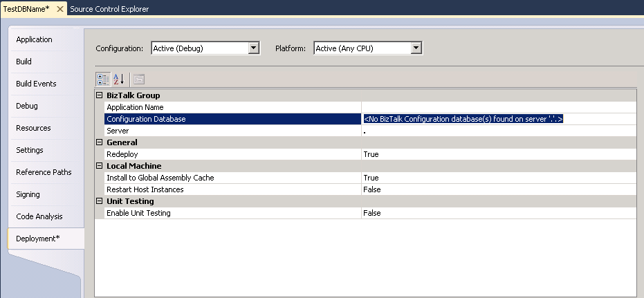644x298 pixels.
Task: Click the General category header text
Action: 122,142
